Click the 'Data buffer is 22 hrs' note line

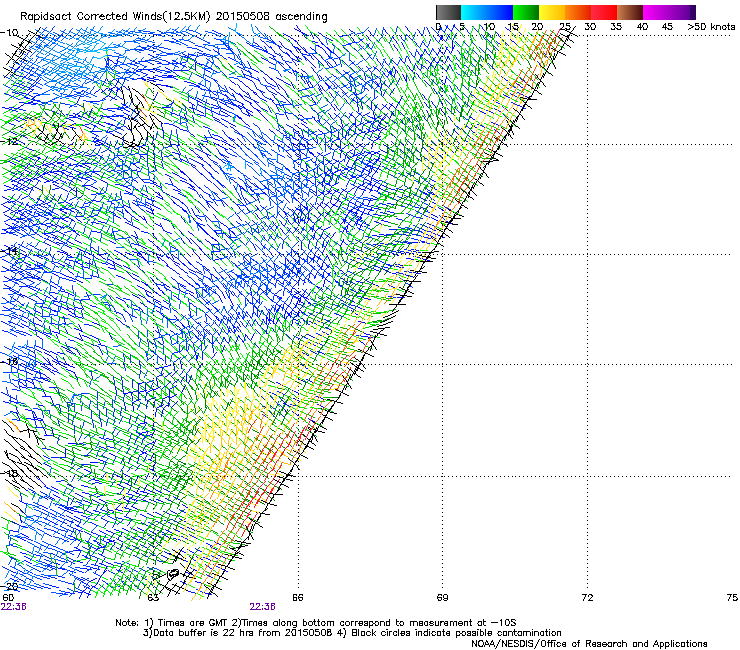pyautogui.click(x=352, y=633)
